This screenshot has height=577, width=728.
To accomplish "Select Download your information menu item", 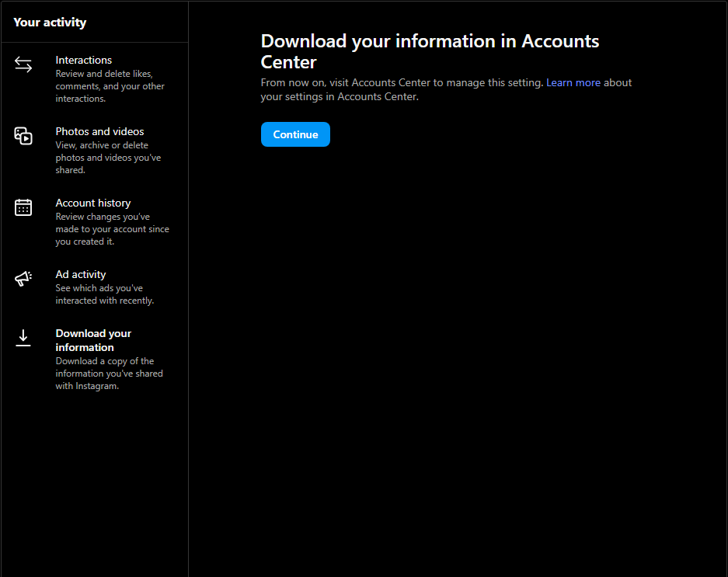I will 95,360.
